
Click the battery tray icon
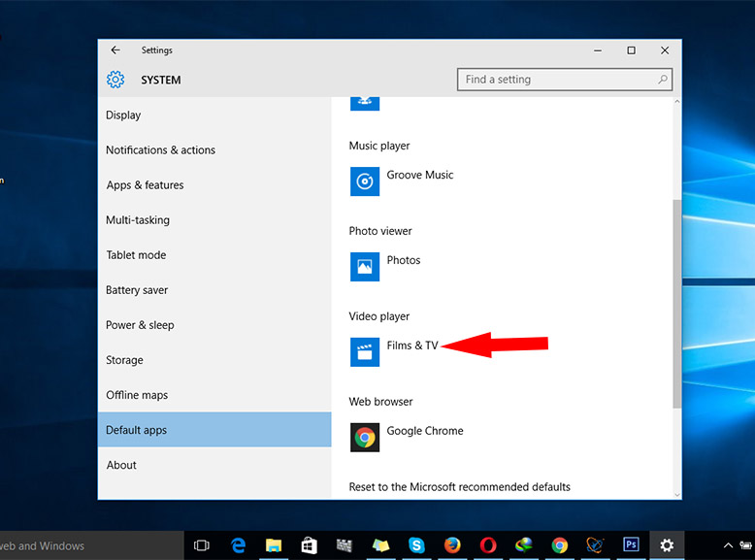coord(746,545)
